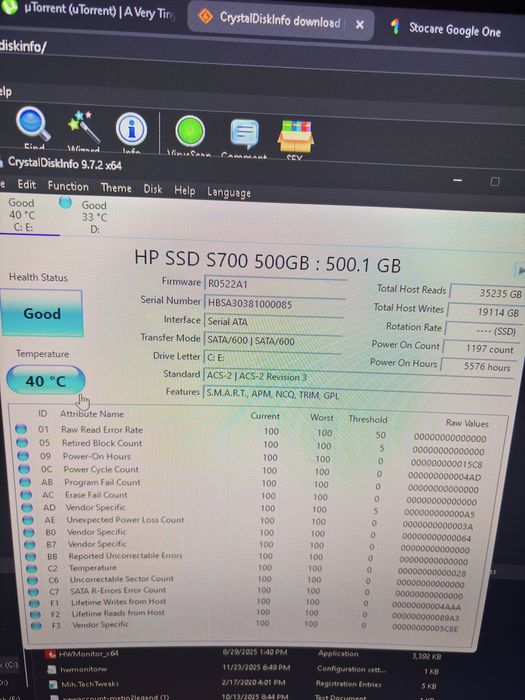Viewport: 525px width, 700px height.
Task: Maximize the CrystalDiskInfo window
Action: click(x=495, y=182)
